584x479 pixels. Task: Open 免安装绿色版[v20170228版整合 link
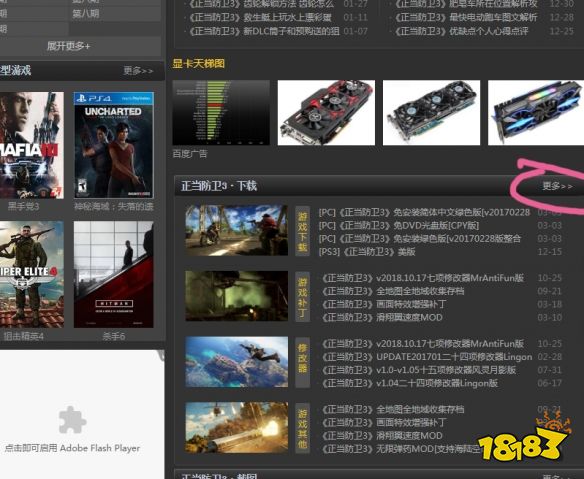(420, 239)
